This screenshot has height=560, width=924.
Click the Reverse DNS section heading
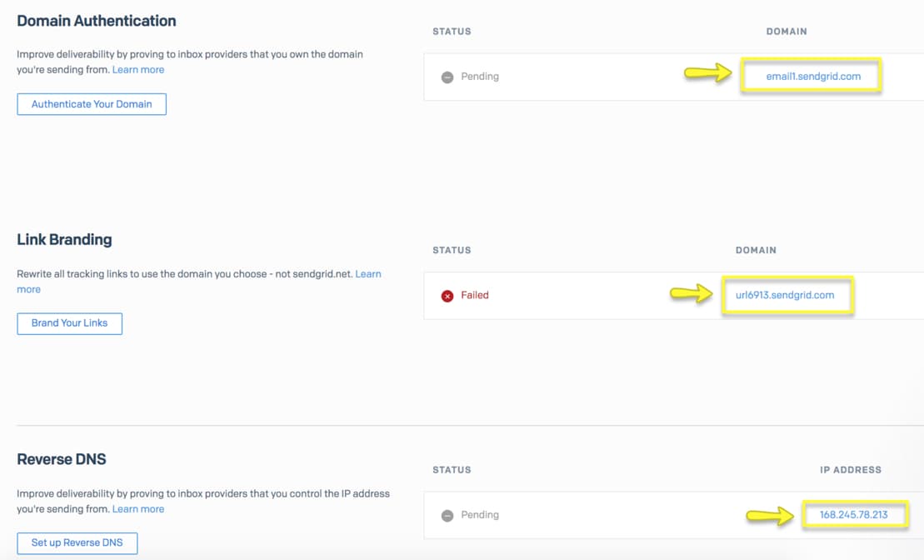pyautogui.click(x=62, y=458)
